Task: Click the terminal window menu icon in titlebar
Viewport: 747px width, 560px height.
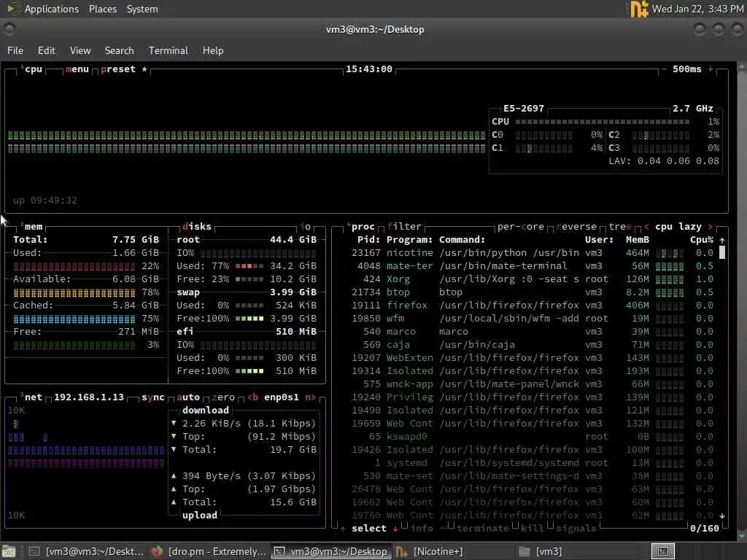Action: tap(9, 29)
